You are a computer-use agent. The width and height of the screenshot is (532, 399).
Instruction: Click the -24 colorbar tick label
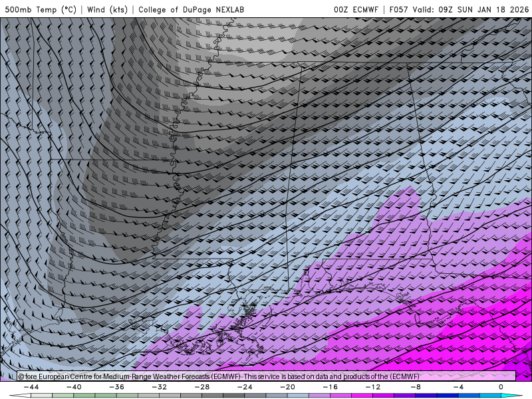tap(245, 387)
